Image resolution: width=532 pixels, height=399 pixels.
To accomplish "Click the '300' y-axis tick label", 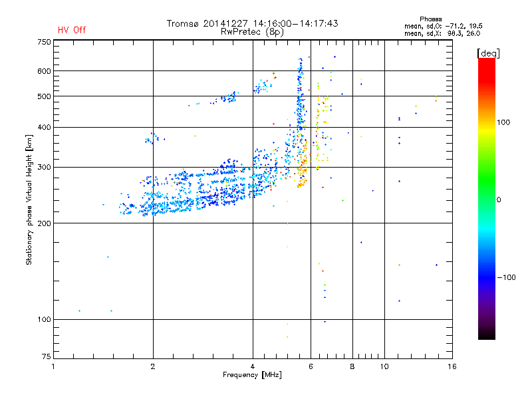I will (45, 167).
